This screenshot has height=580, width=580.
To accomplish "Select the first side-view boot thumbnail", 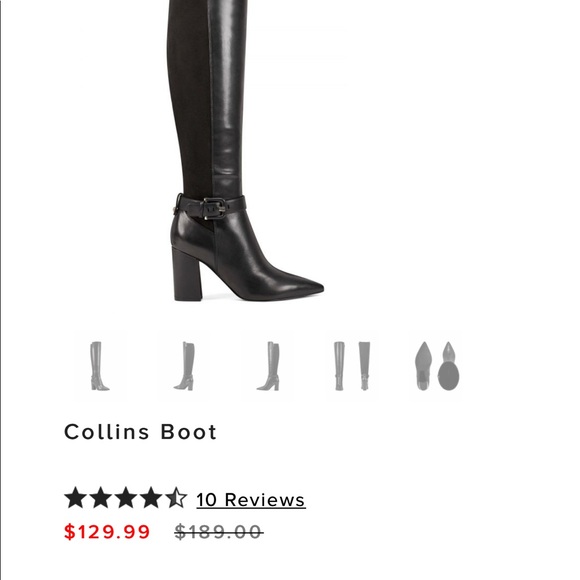I will (99, 365).
